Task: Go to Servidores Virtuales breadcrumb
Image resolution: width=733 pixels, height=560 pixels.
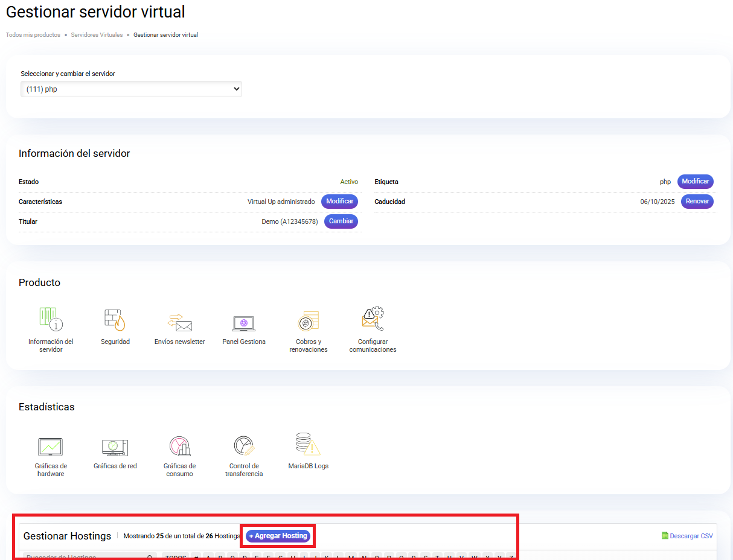Action: click(97, 35)
